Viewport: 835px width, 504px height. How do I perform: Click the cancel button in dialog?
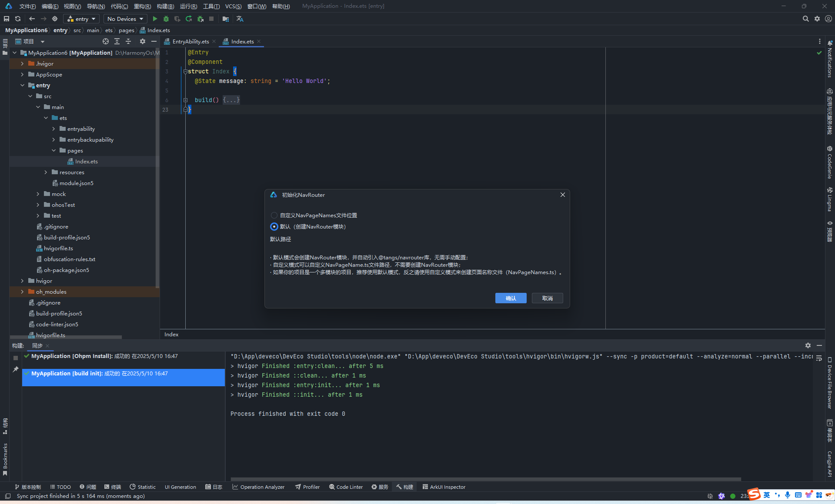point(547,298)
